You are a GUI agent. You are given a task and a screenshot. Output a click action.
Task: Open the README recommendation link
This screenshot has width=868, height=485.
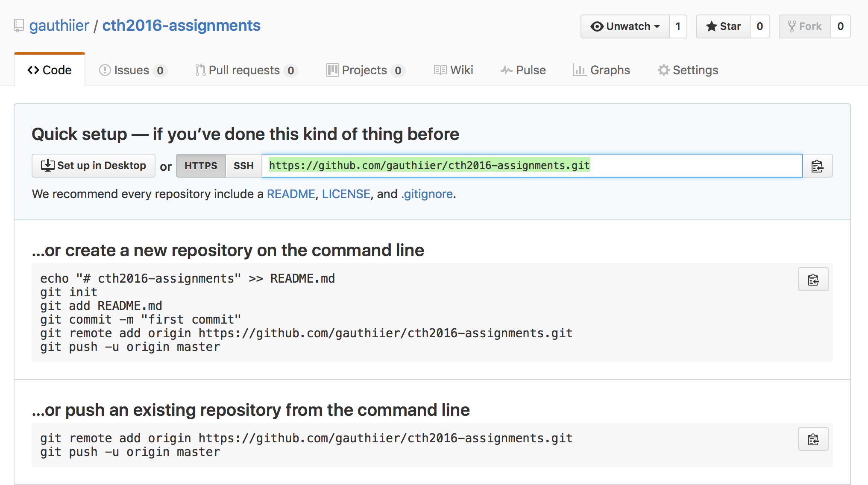pyautogui.click(x=291, y=194)
